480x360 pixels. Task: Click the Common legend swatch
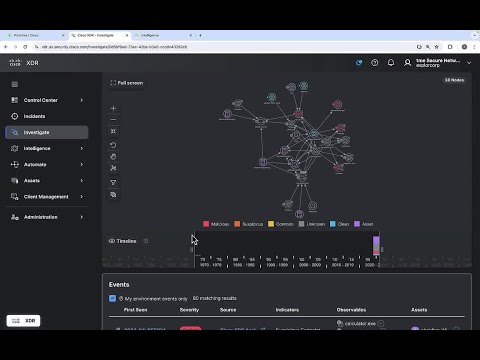point(271,224)
